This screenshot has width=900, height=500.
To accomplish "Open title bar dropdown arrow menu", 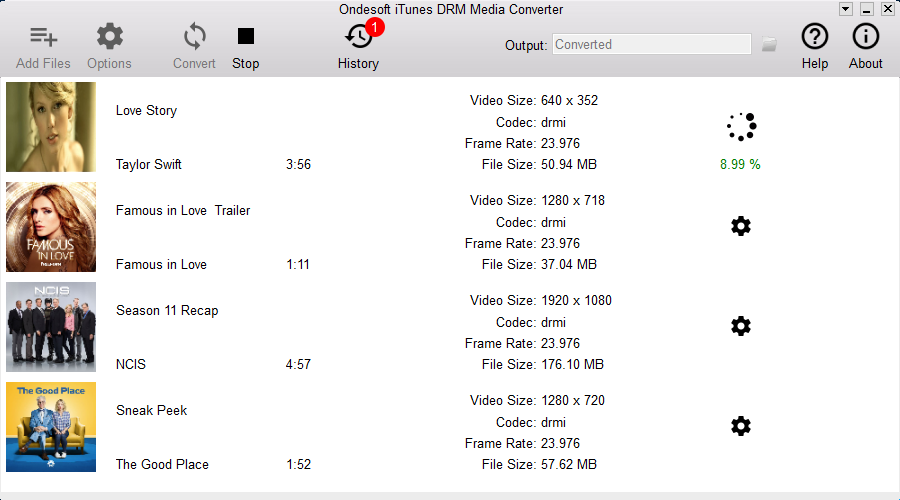I will coord(846,9).
